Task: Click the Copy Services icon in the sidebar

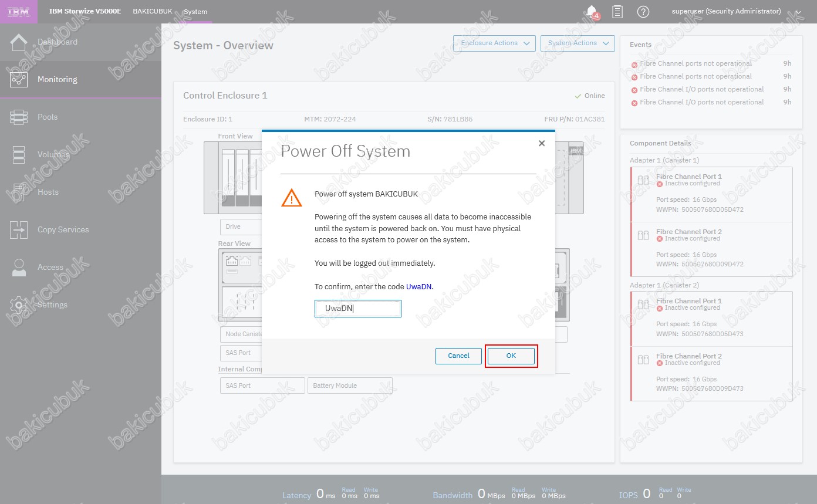Action: tap(19, 229)
